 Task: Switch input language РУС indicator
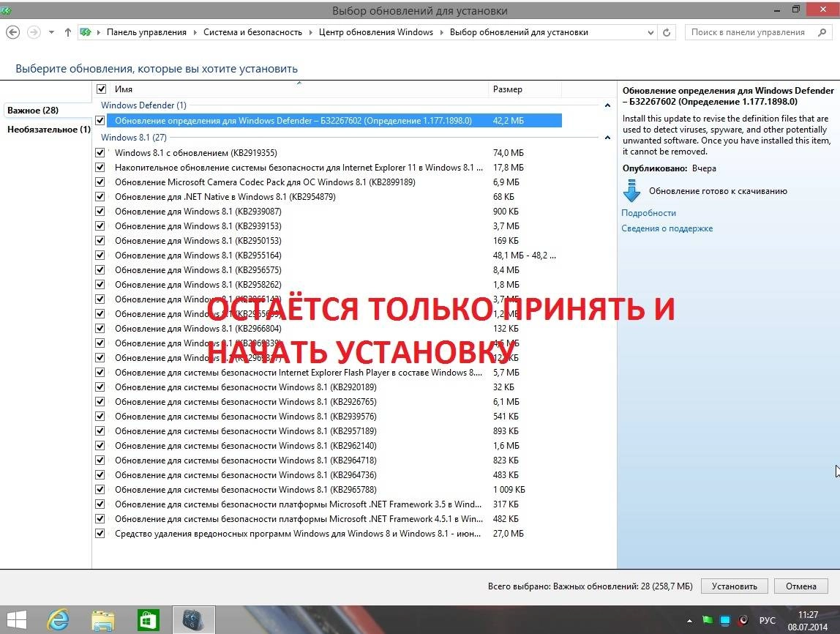(x=767, y=620)
